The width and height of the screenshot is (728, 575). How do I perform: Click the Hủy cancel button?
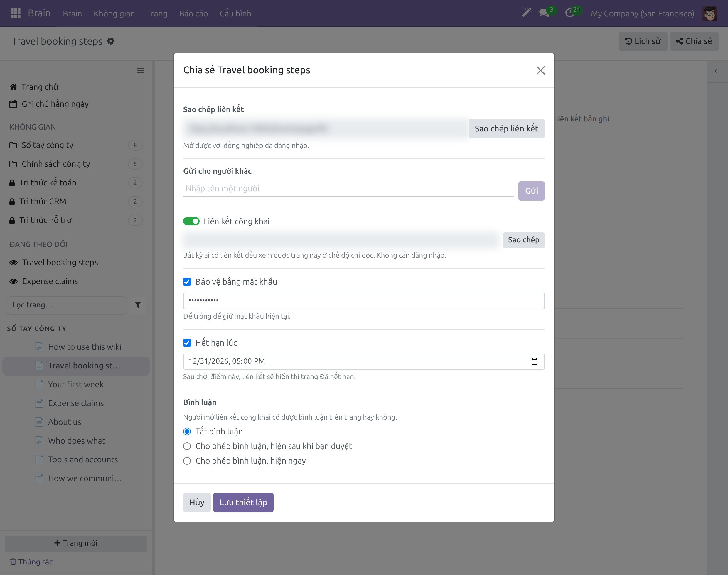coord(197,502)
